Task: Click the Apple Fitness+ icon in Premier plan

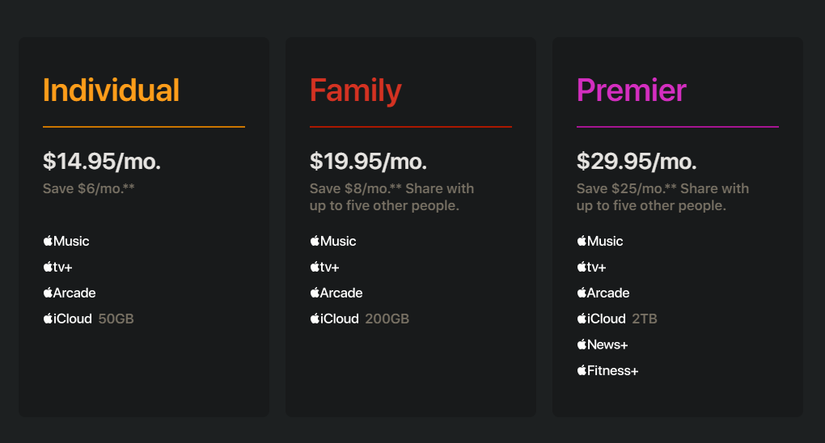Action: pos(607,371)
